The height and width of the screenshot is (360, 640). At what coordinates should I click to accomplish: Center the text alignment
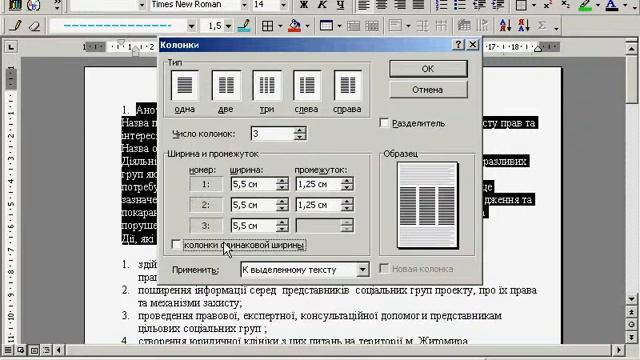pos(382,4)
